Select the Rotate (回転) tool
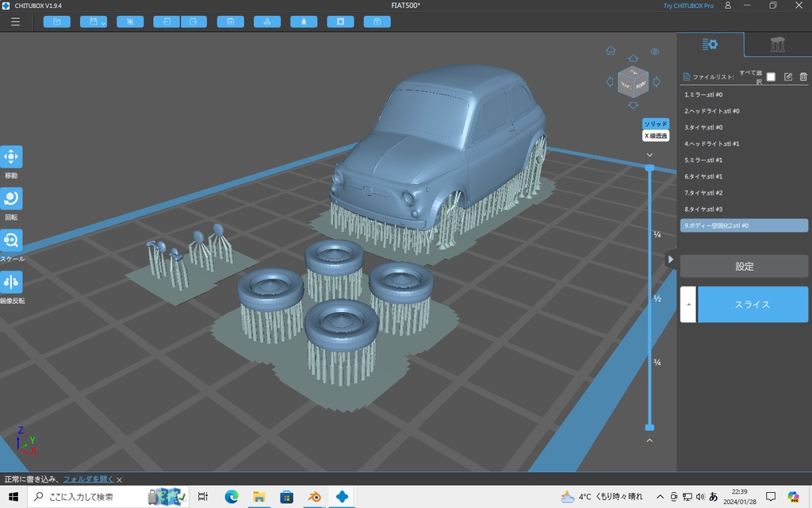 (x=11, y=198)
